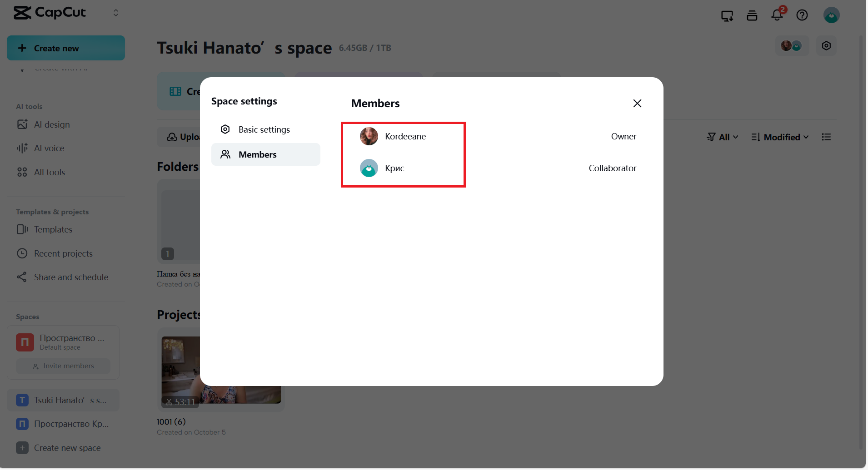Open the Modified sort dropdown
Image resolution: width=868 pixels, height=470 pixels.
(x=780, y=137)
